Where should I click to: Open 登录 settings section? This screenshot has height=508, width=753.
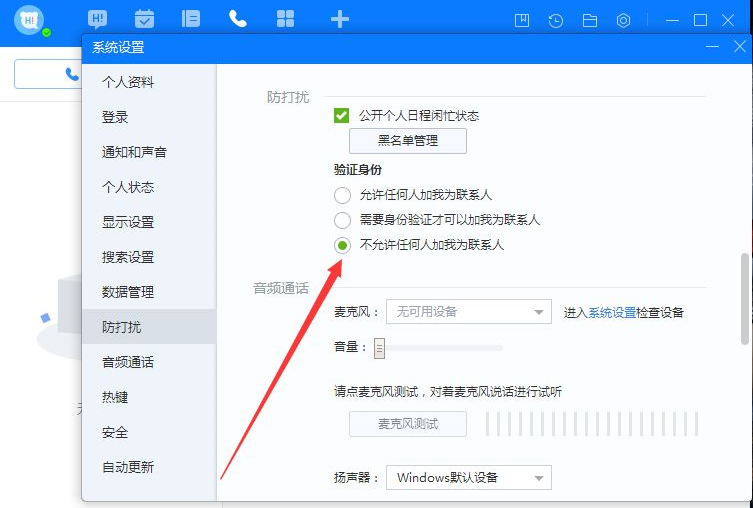[x=149, y=117]
